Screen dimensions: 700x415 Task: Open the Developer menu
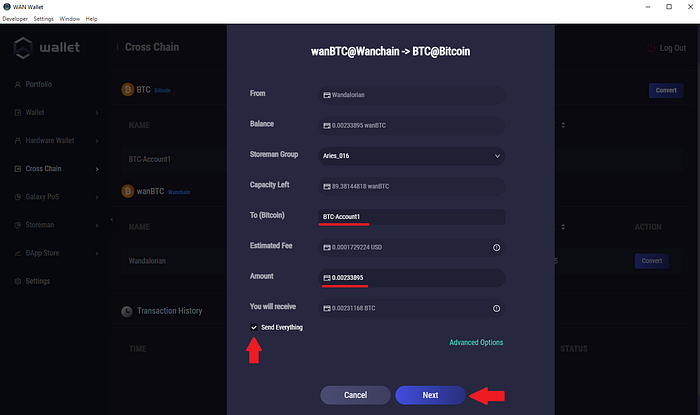pos(15,19)
